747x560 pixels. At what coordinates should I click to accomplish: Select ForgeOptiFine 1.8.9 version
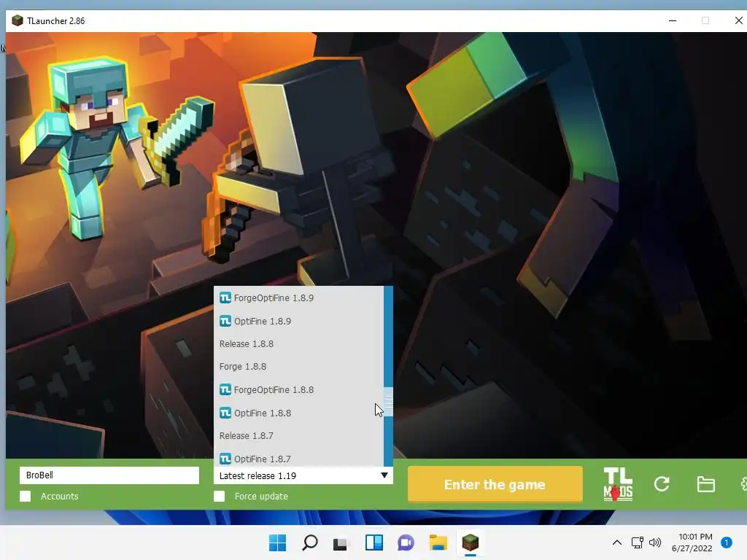(298, 298)
